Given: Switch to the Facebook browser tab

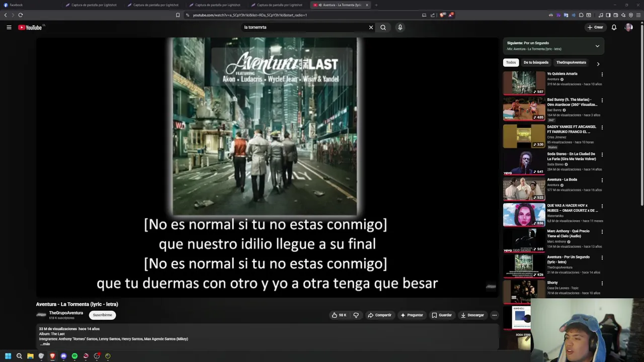Looking at the screenshot, I should pos(30,5).
